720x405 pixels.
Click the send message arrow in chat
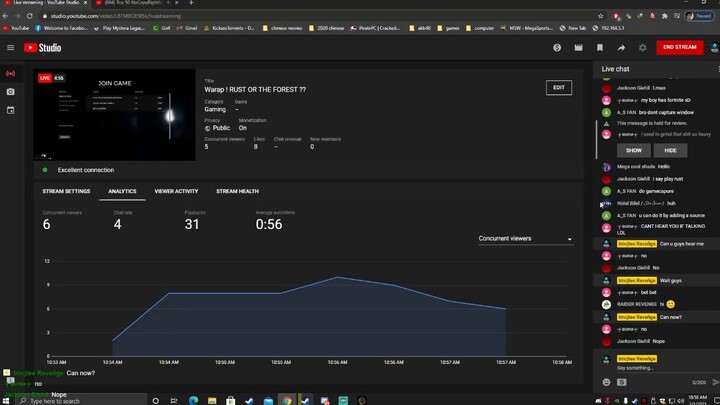[712, 382]
